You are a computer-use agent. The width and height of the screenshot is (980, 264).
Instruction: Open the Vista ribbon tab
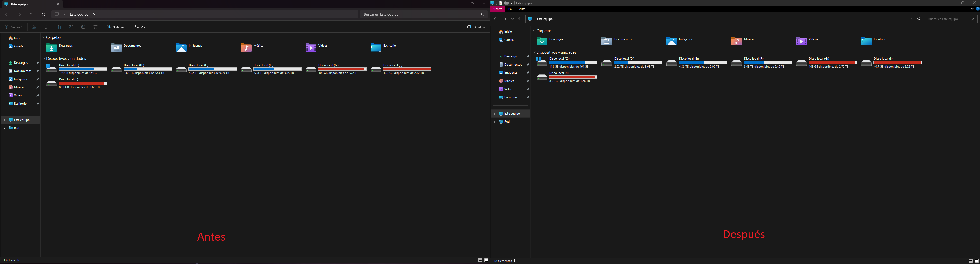(x=522, y=9)
